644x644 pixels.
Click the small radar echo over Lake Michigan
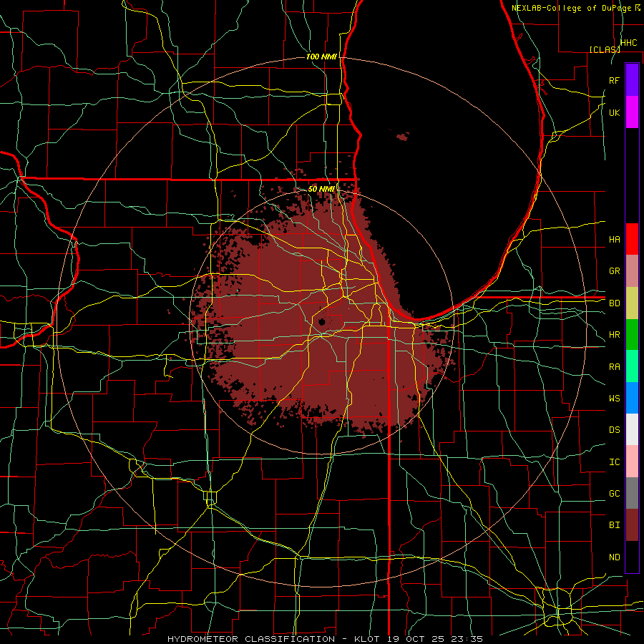[403, 137]
